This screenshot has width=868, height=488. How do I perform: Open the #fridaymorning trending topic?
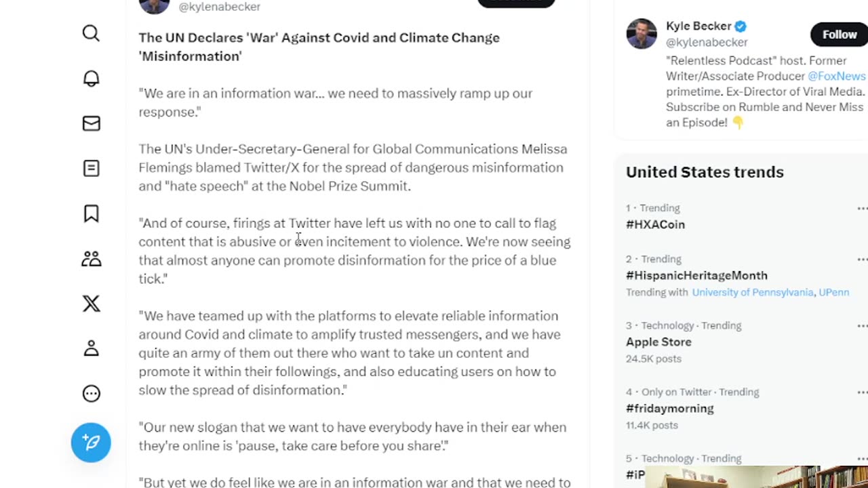(x=669, y=408)
